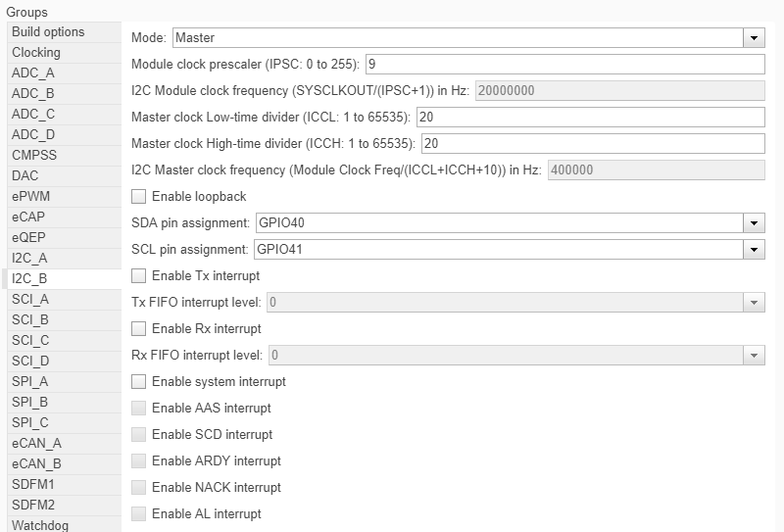This screenshot has height=532, width=784.
Task: Open SCI_A configuration group
Action: pyautogui.click(x=30, y=300)
